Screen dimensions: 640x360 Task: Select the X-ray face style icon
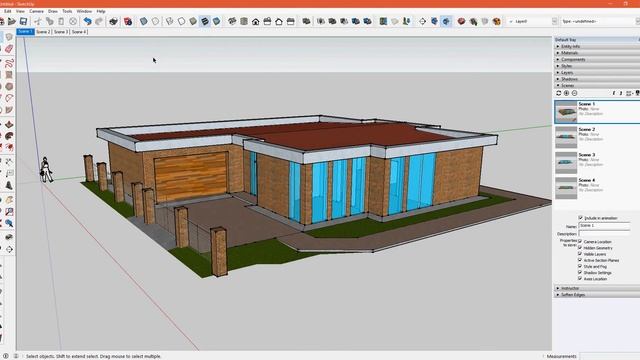[144, 21]
